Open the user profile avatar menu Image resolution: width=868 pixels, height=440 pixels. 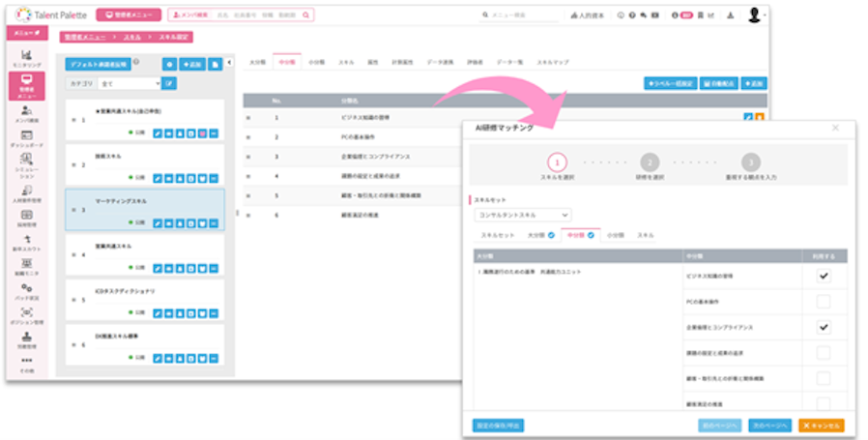point(755,15)
